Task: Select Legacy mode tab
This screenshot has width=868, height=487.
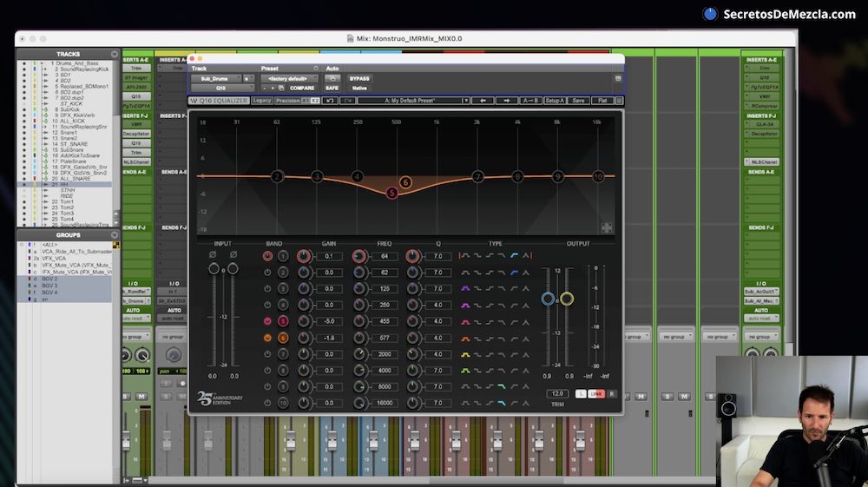Action: click(x=262, y=101)
